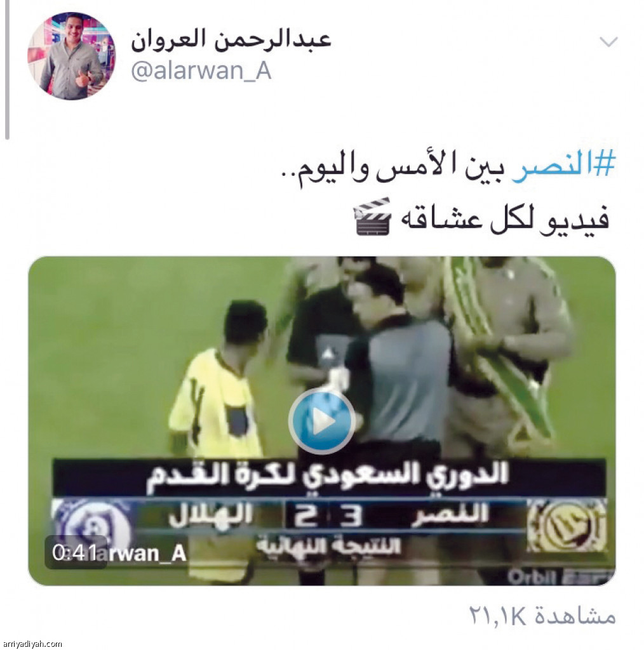Image resolution: width=644 pixels, height=650 pixels.
Task: Click the 21.1K views count label
Action: coord(542,616)
